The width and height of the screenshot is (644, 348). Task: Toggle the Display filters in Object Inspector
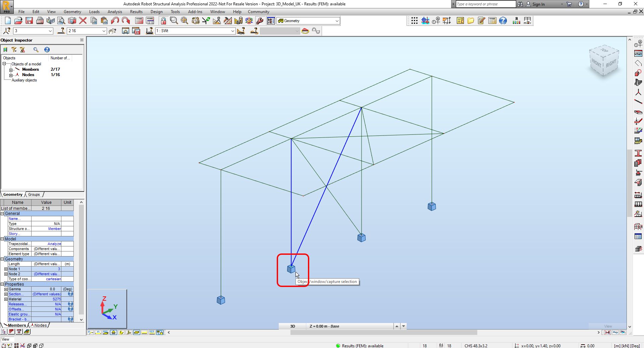pos(14,50)
